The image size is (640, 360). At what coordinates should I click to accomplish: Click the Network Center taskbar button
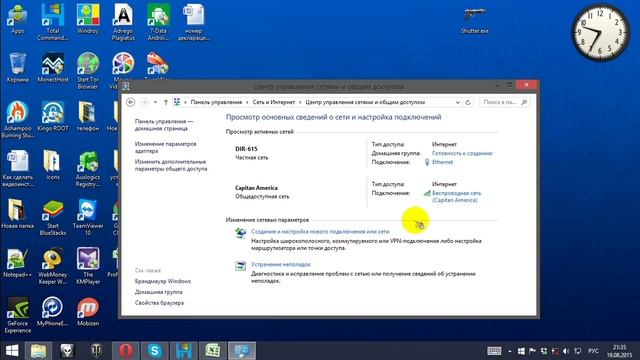pyautogui.click(x=242, y=351)
